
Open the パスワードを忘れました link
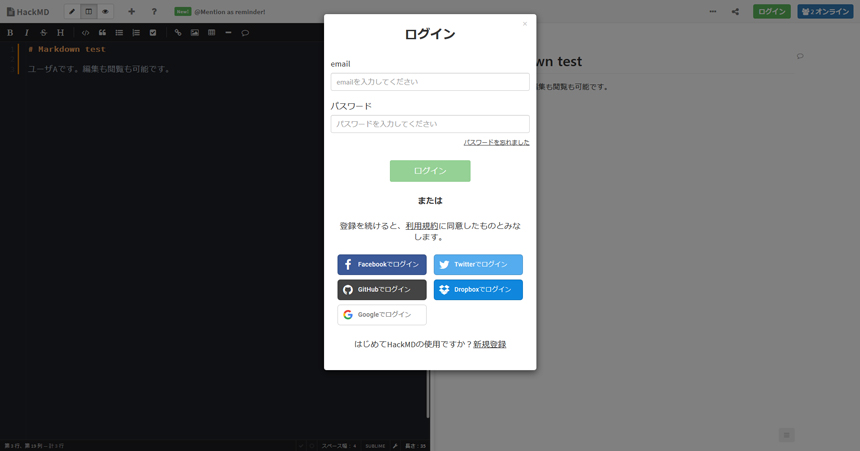(496, 143)
